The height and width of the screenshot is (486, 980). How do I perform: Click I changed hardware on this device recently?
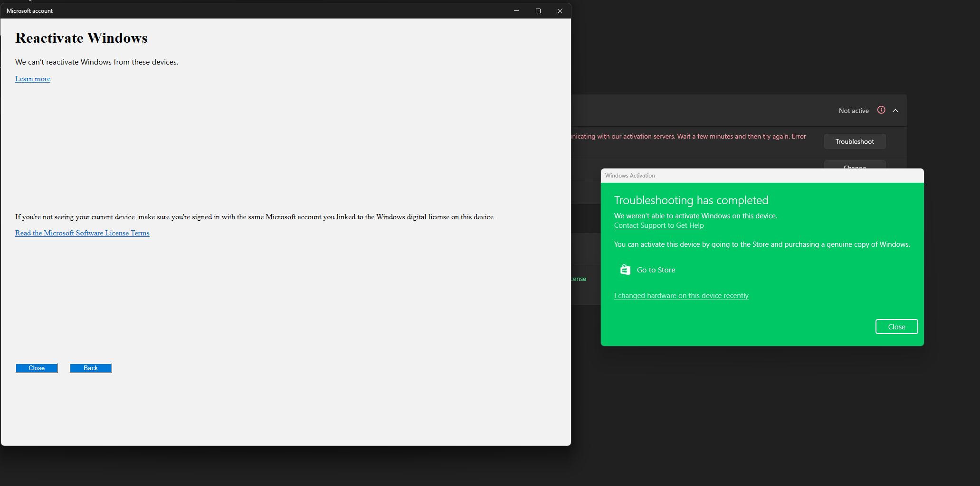coord(681,296)
